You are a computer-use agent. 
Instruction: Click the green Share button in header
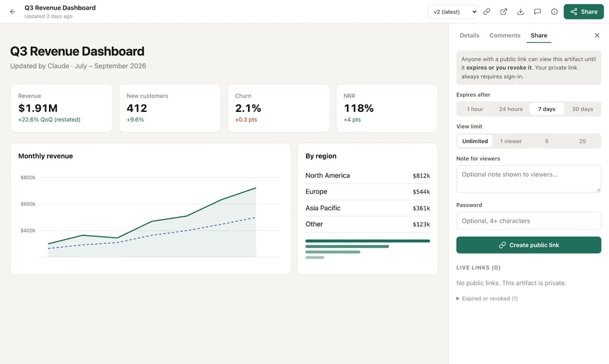coord(583,12)
